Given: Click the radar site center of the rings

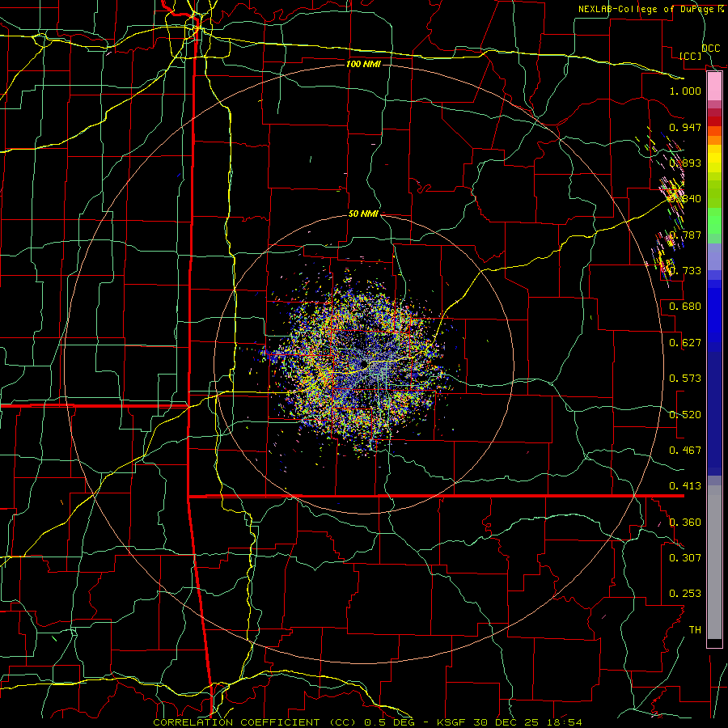Looking at the screenshot, I should (x=364, y=363).
